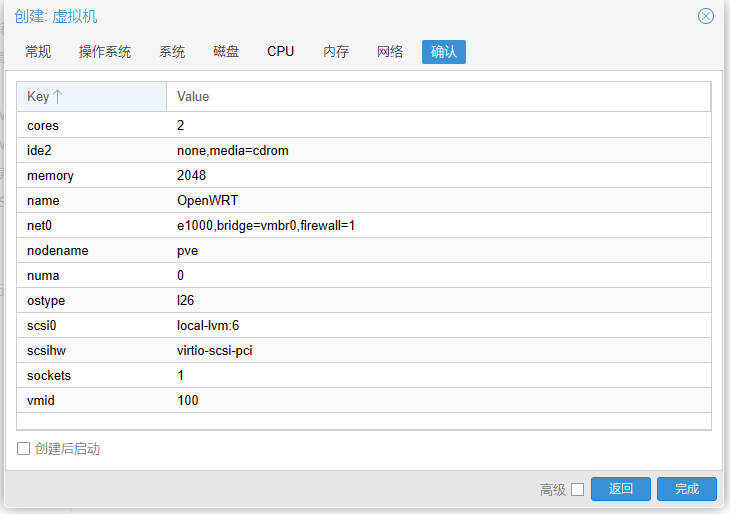Select the 磁盘 tab
The image size is (730, 514).
[226, 52]
